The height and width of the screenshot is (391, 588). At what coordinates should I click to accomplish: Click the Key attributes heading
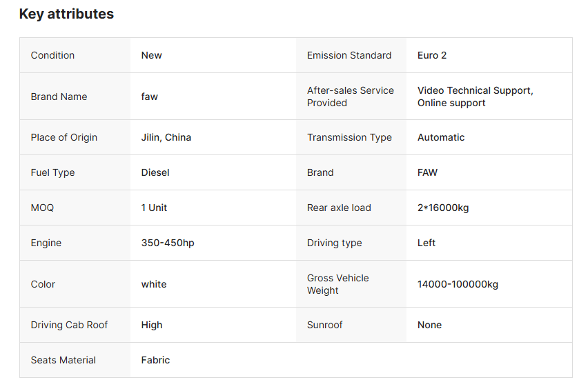pyautogui.click(x=66, y=14)
